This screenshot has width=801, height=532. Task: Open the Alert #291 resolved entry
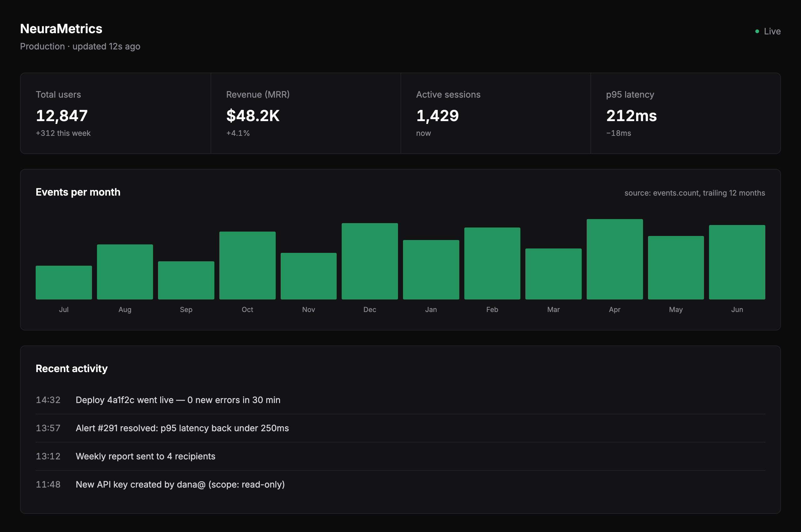400,428
